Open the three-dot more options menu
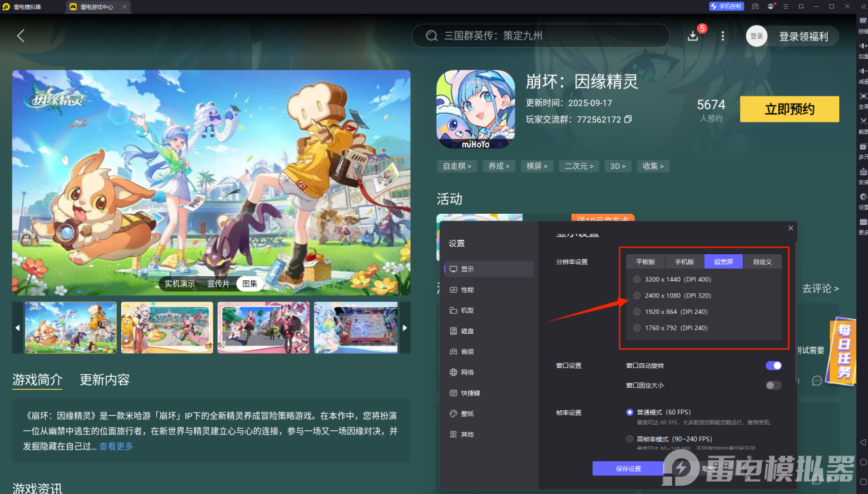The image size is (868, 494). tap(723, 36)
